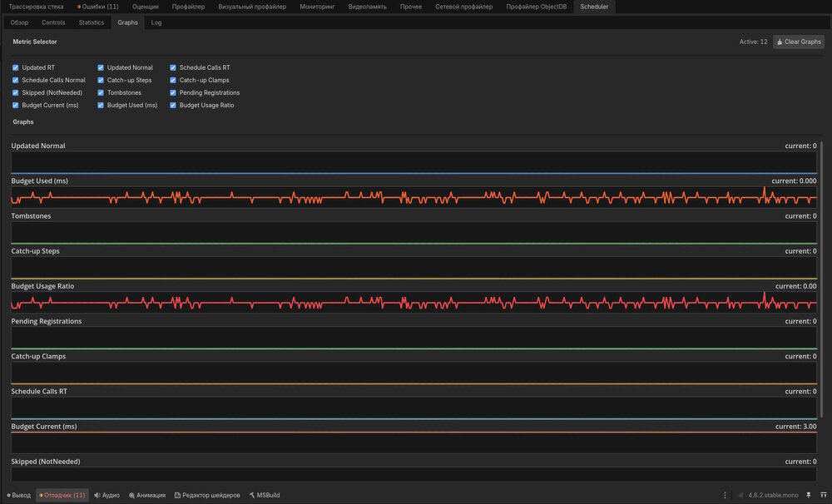Click the current: 3.00 value text

pos(795,427)
